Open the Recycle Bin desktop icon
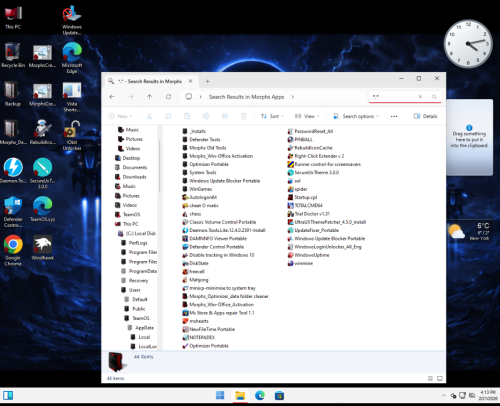Viewport: 500px width, 406px height. point(13,56)
